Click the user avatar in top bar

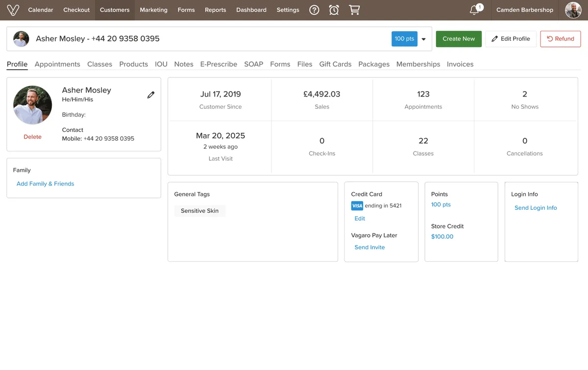[x=573, y=10]
